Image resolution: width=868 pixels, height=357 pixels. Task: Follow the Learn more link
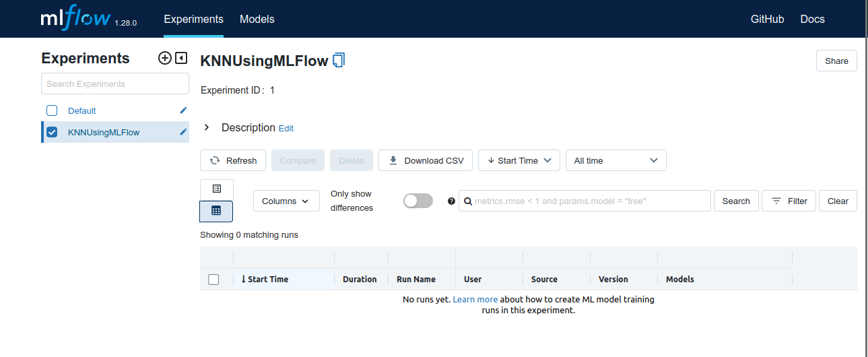coord(475,299)
